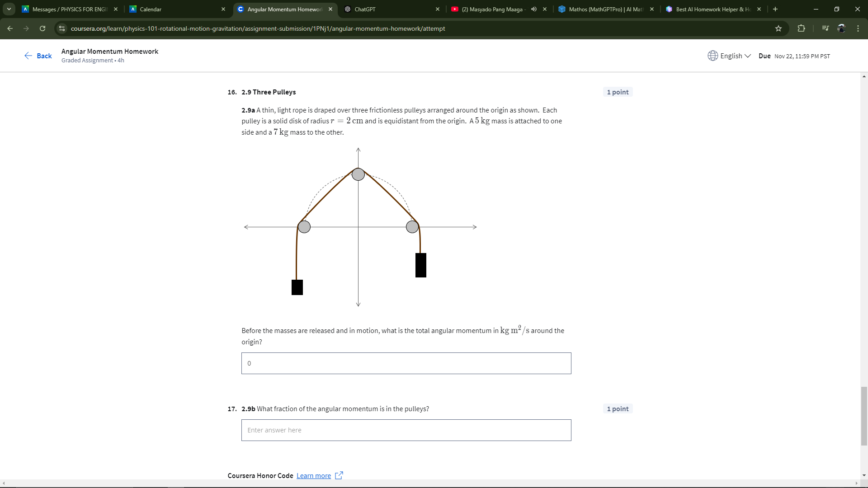
Task: Click the due date 'Nov 22, 11:59 PM PST'
Action: point(802,56)
